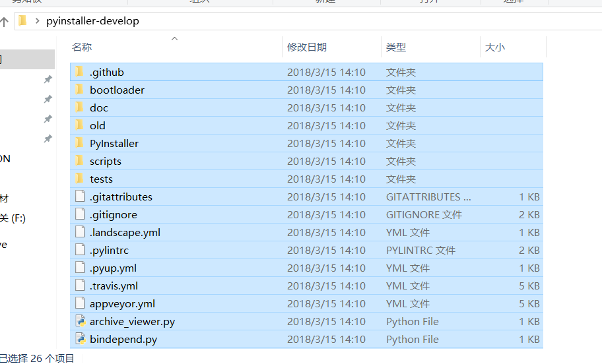Click the 5 KB size of .travis.yml
Screen dimensions: 602x364
point(529,286)
